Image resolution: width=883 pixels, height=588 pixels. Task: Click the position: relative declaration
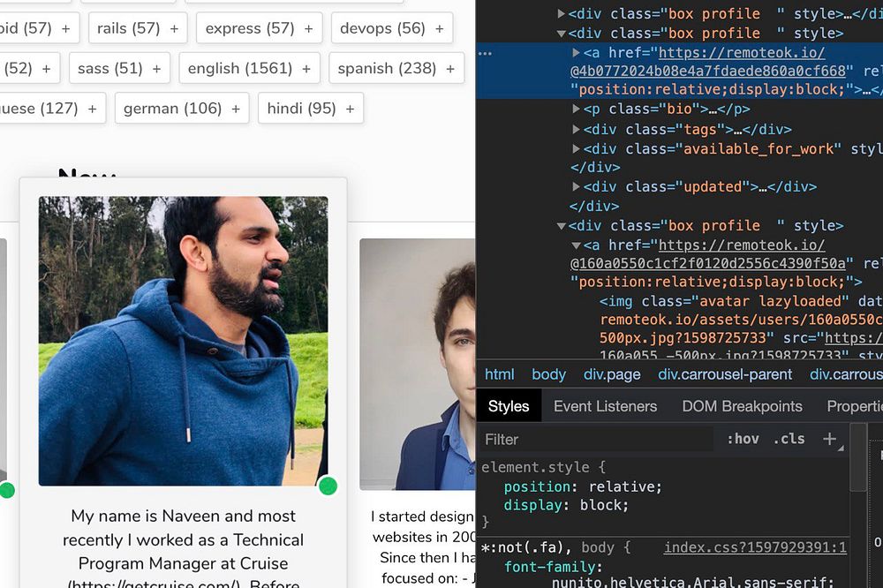[583, 486]
